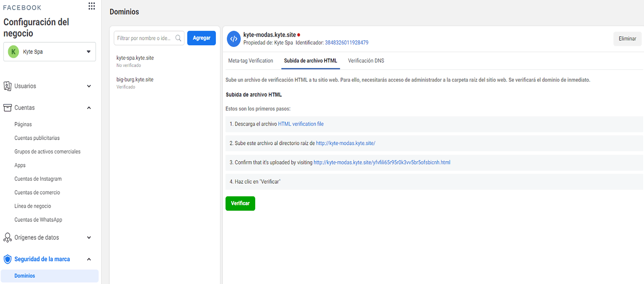Click the FACEBOOK logo text

(x=22, y=8)
